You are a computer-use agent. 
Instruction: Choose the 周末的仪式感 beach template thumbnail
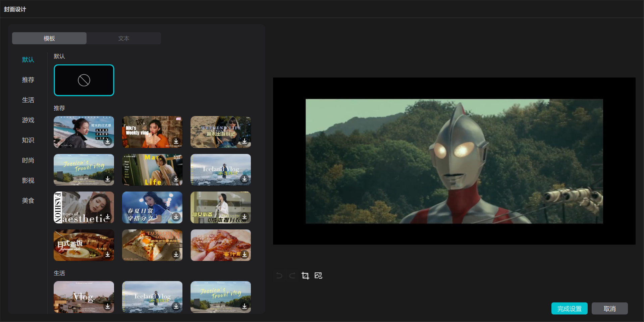84,132
